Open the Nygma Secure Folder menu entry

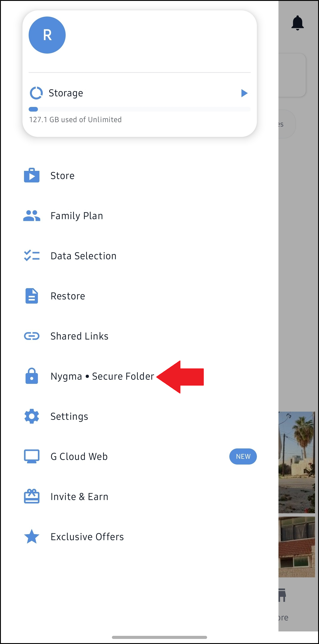coord(102,376)
